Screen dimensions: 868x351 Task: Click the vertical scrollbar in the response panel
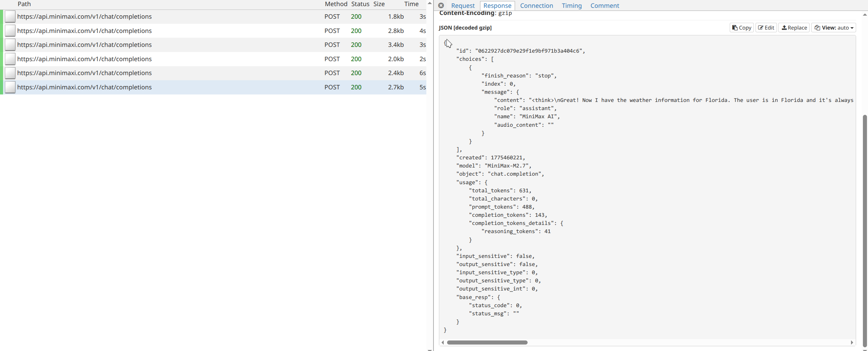[x=865, y=231]
